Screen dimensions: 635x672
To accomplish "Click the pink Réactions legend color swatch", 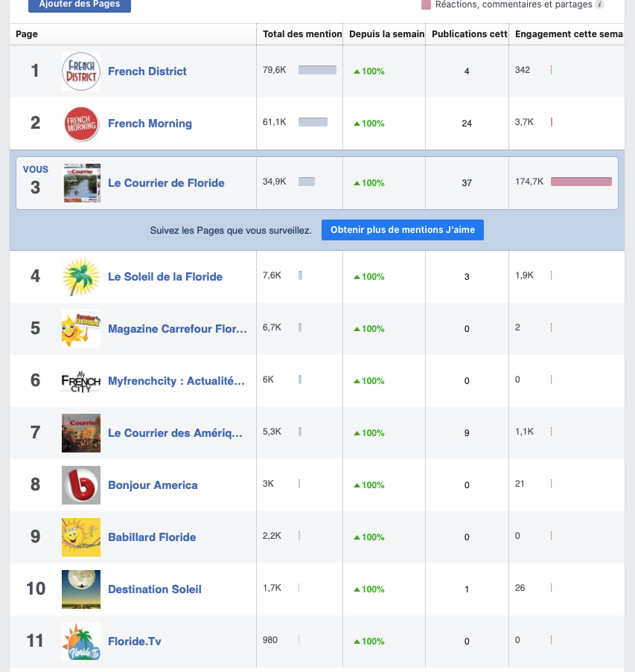I will coord(426,4).
